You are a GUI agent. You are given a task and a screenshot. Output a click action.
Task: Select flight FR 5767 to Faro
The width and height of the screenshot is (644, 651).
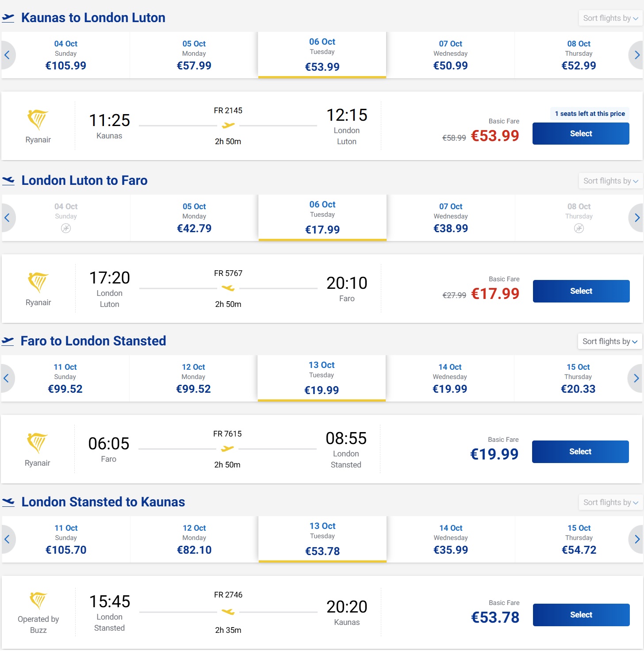(581, 291)
